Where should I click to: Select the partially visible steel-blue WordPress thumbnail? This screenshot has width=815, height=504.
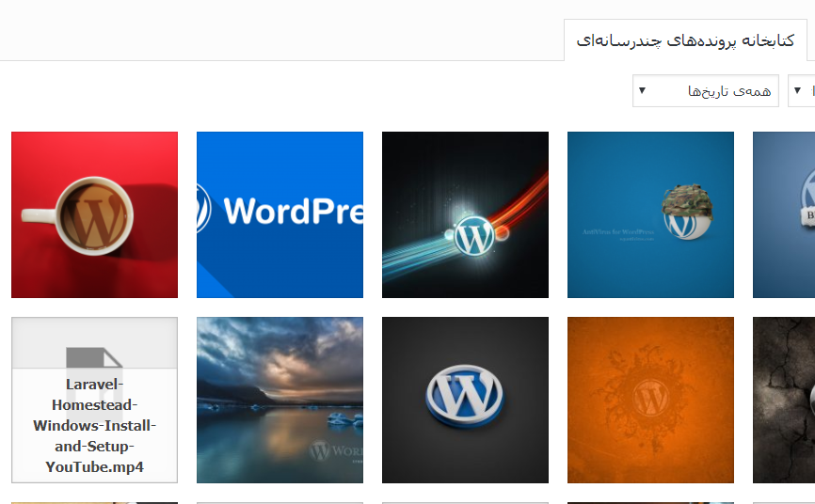point(784,214)
